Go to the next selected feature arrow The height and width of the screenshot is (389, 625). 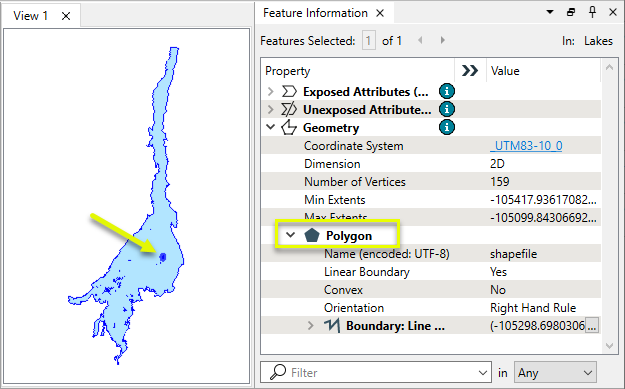point(442,40)
